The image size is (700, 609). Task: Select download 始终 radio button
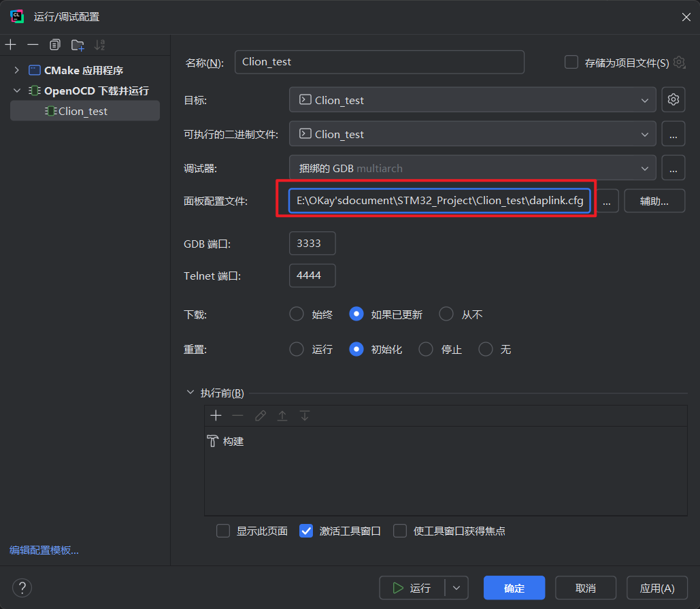(297, 314)
